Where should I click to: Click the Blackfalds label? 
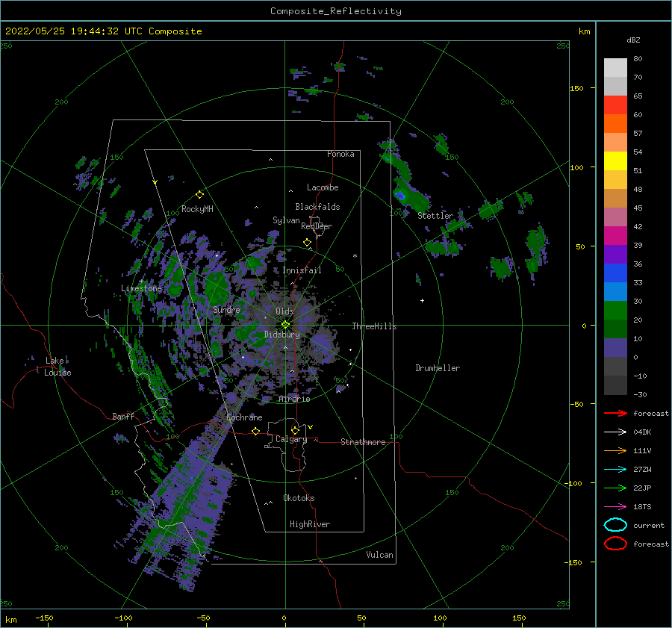point(317,207)
